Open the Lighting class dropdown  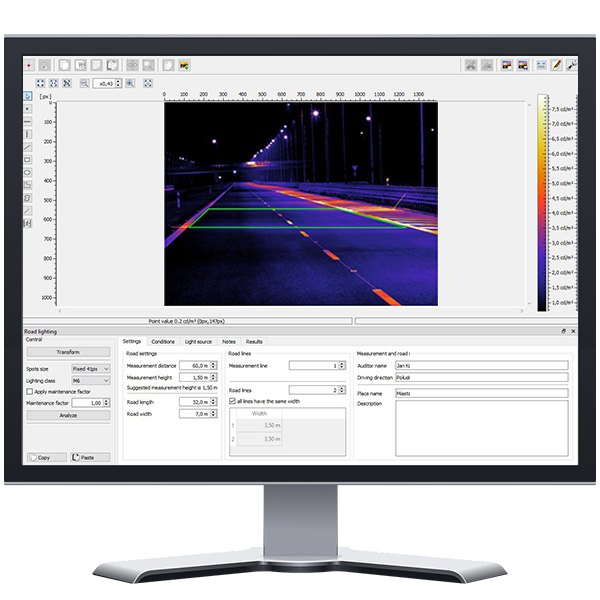tap(92, 381)
